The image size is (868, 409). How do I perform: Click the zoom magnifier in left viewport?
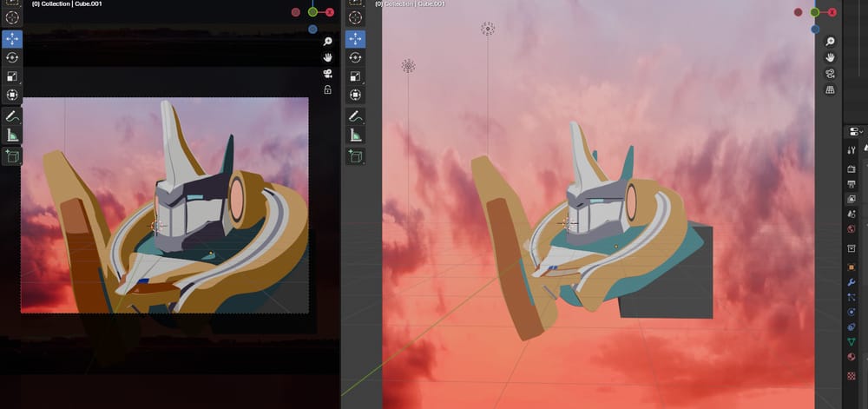point(328,42)
